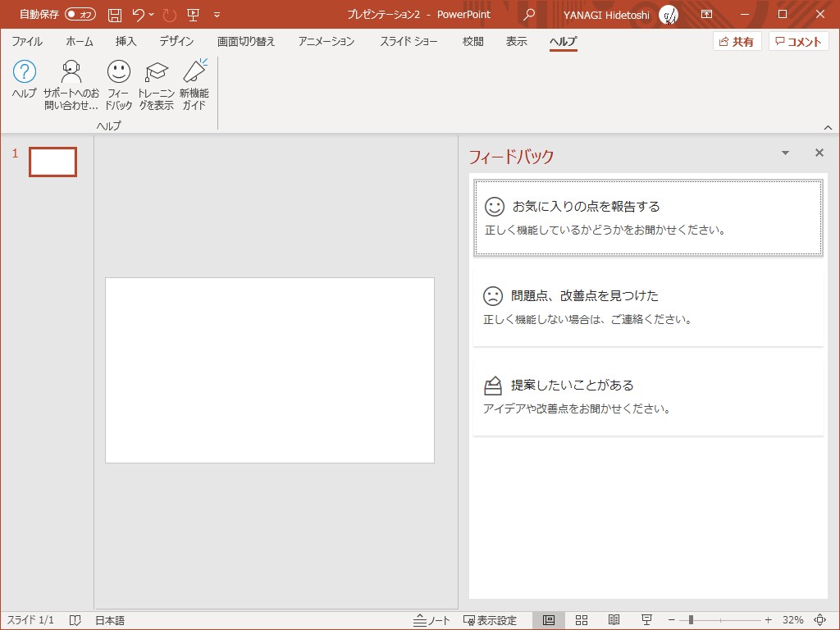Switch to the 挿入 ribbon tab
This screenshot has width=840, height=630.
coord(125,40)
